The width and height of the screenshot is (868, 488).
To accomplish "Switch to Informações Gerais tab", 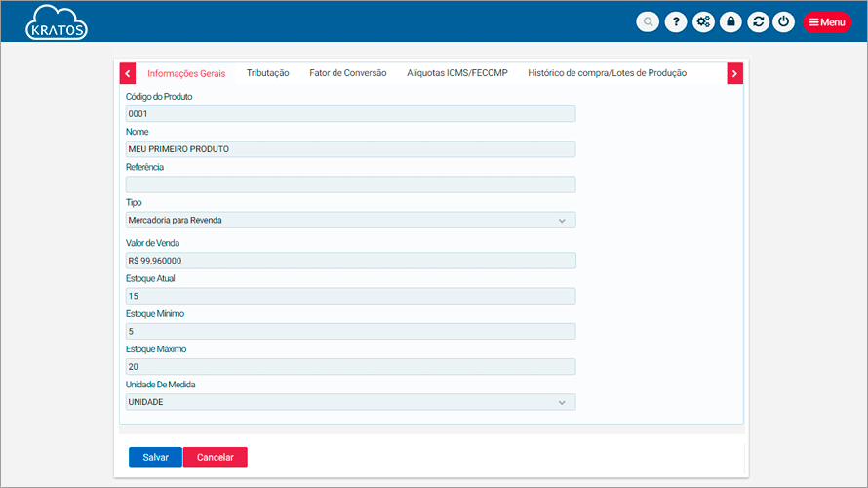I will pos(186,73).
